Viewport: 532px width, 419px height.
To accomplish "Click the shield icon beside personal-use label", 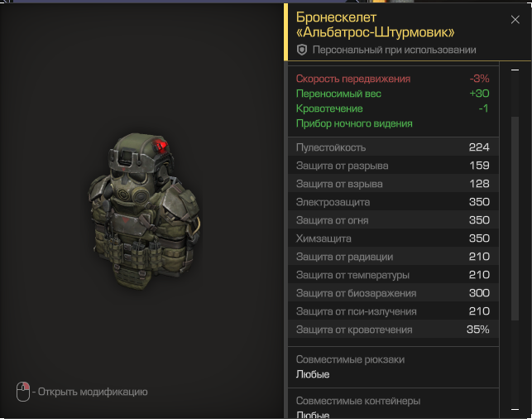I will [302, 50].
